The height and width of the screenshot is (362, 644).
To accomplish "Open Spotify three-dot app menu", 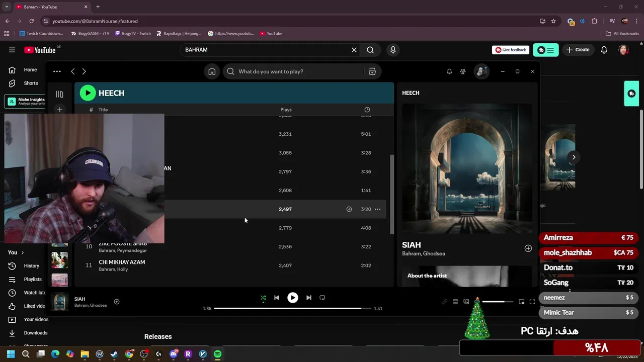I will [x=57, y=71].
